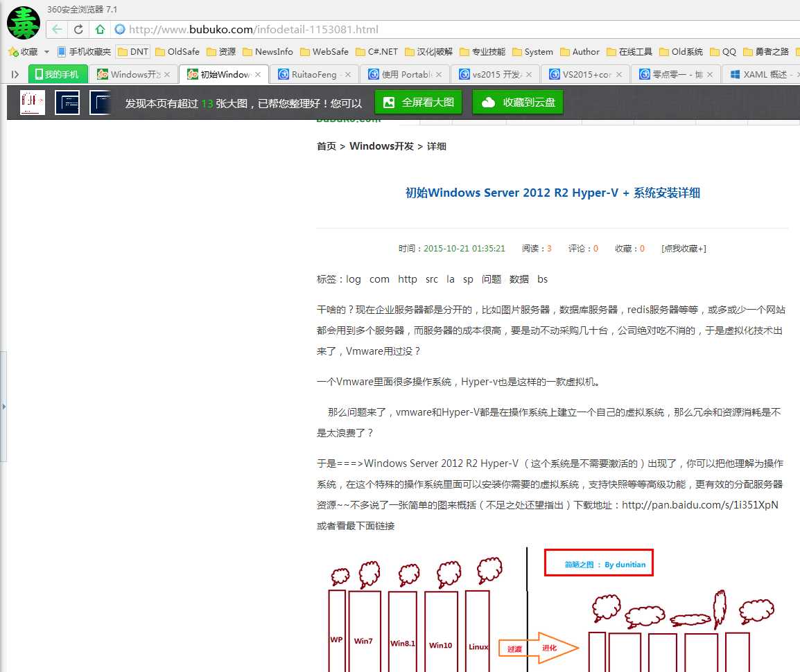The image size is (800, 672).
Task: Open the NewsInfo bookmark folder
Action: 268,52
